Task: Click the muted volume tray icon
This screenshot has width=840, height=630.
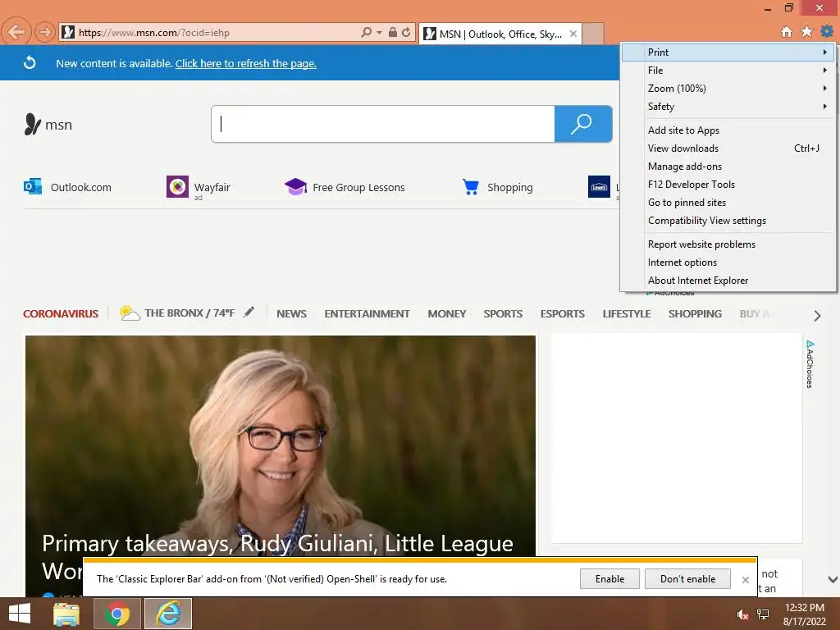Action: pos(742,614)
